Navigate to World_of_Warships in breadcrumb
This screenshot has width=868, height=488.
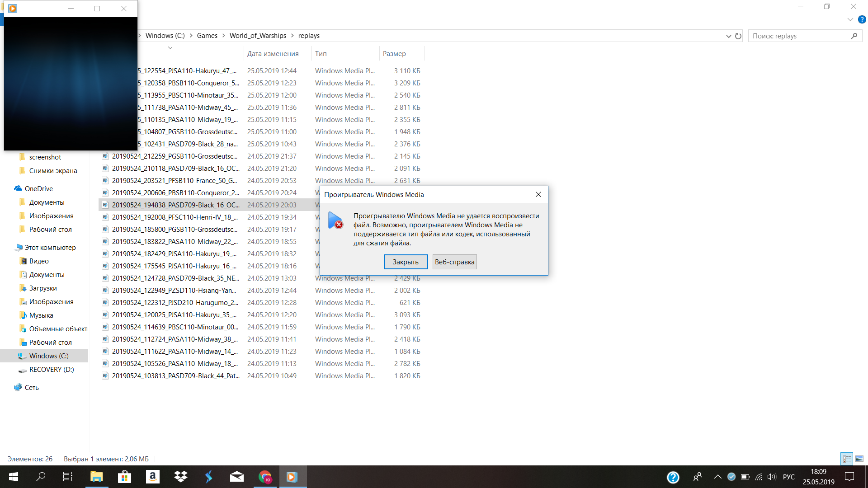click(258, 36)
